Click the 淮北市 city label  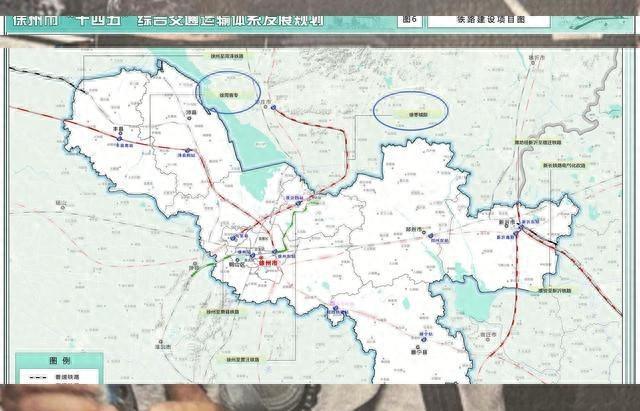163,347
